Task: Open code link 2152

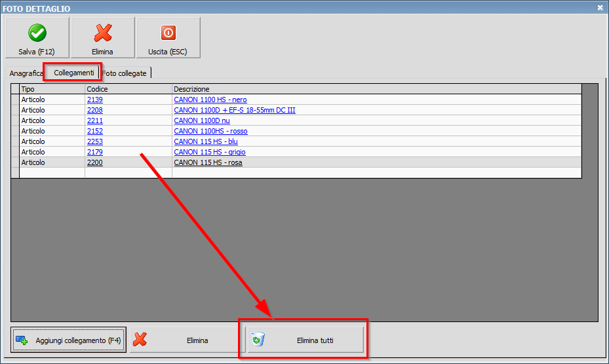Action: (95, 131)
